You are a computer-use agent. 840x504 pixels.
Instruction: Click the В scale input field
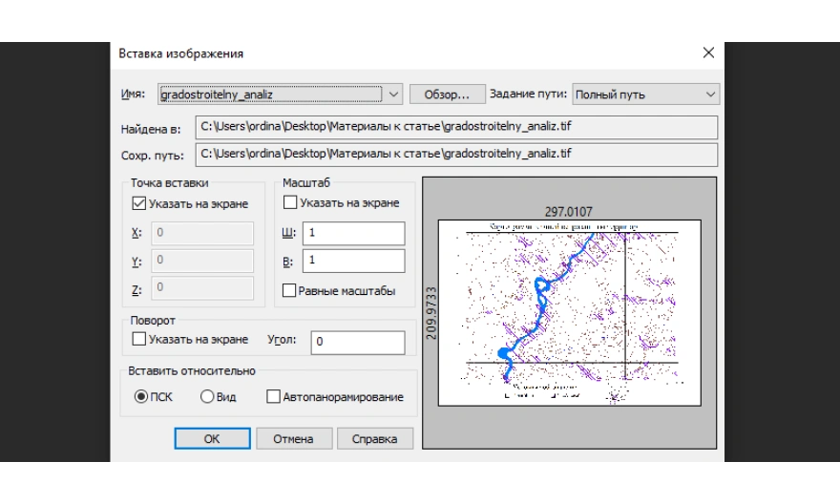coord(353,261)
